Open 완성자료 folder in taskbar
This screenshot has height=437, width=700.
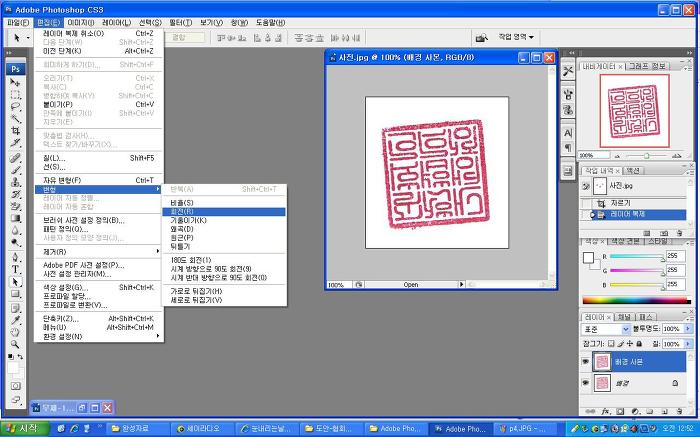pyautogui.click(x=137, y=429)
